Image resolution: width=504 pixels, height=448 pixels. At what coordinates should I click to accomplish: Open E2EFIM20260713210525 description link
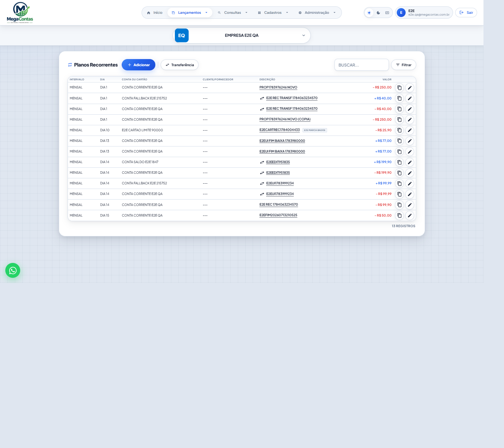click(278, 215)
